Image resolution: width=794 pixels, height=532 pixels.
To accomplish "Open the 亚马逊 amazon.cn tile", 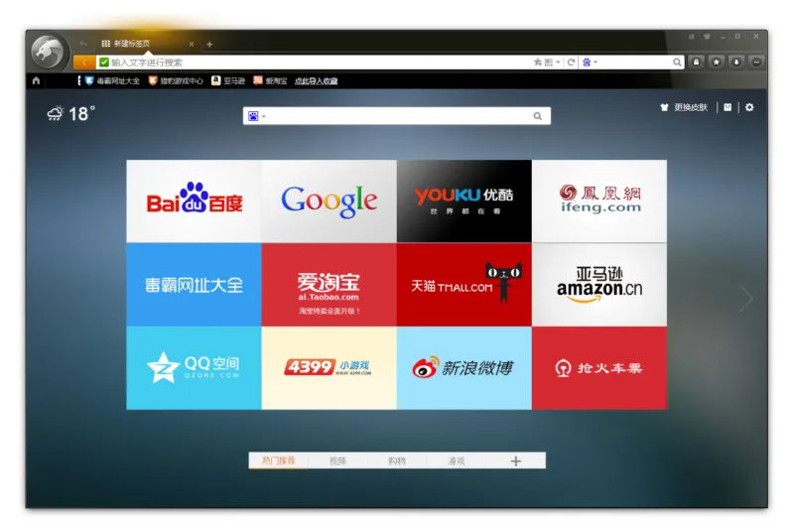I will tap(599, 285).
